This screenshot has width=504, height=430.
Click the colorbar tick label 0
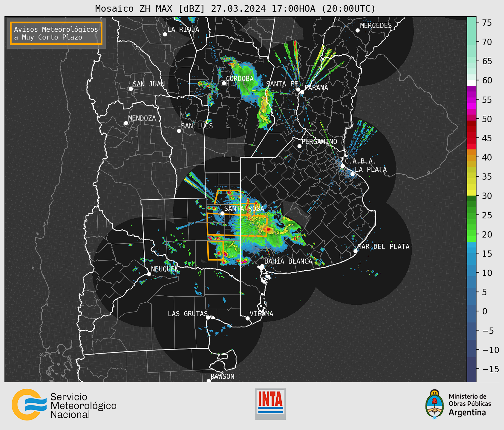coord(485,311)
